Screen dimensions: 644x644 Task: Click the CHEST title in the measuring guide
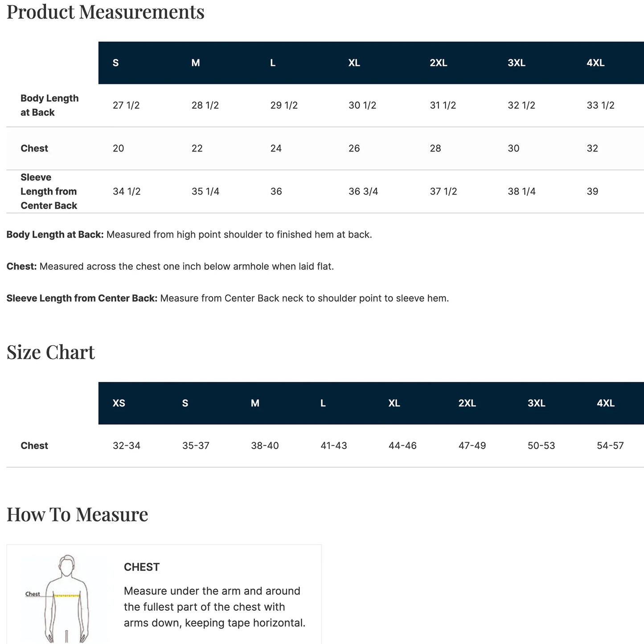142,567
